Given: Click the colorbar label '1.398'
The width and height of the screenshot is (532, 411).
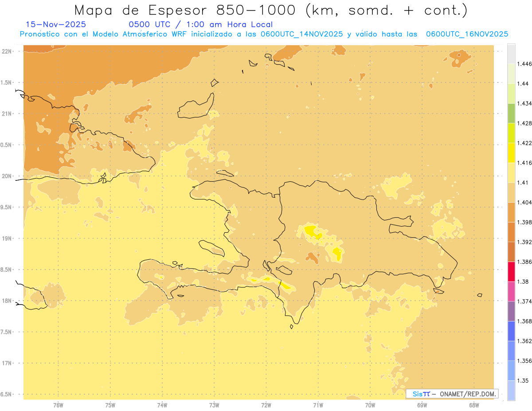Looking at the screenshot, I should pos(525,222).
